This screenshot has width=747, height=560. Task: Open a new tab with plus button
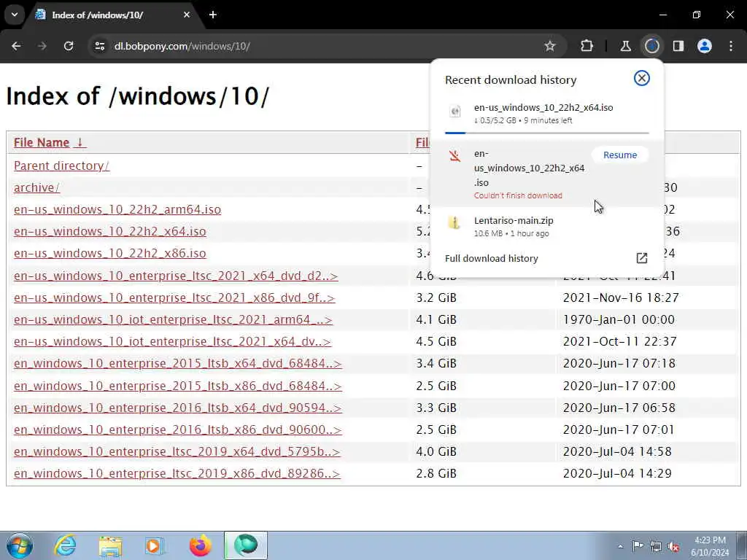(213, 15)
